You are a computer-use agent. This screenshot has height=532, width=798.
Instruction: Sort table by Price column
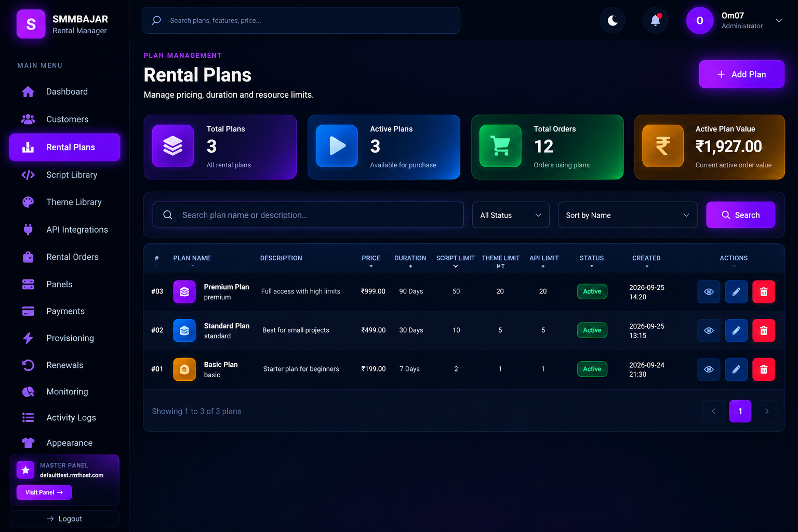371,261
